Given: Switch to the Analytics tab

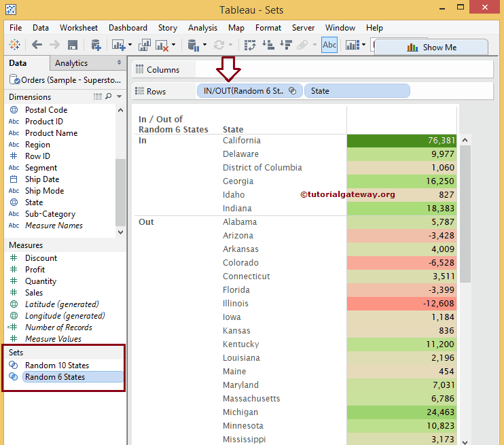Looking at the screenshot, I should [71, 63].
